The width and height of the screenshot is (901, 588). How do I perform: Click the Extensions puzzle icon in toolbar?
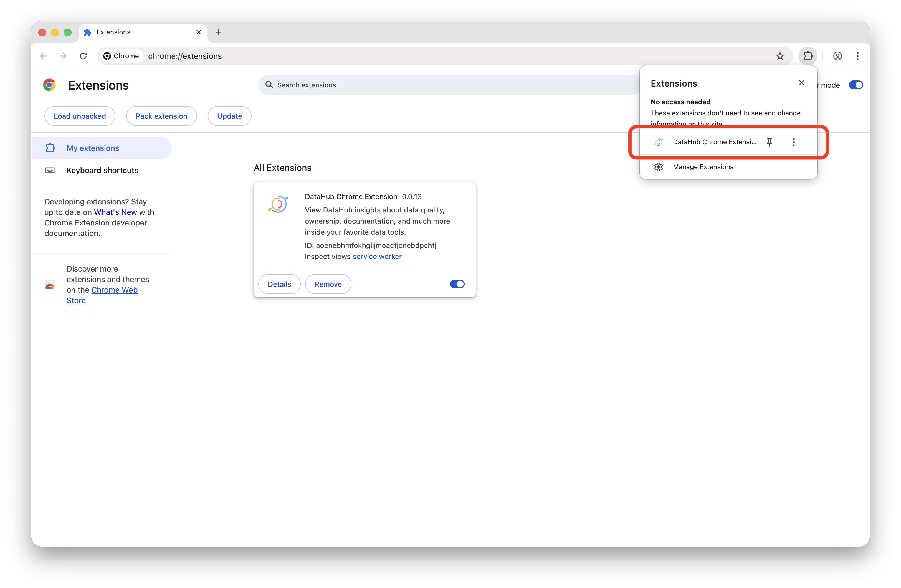tap(808, 56)
